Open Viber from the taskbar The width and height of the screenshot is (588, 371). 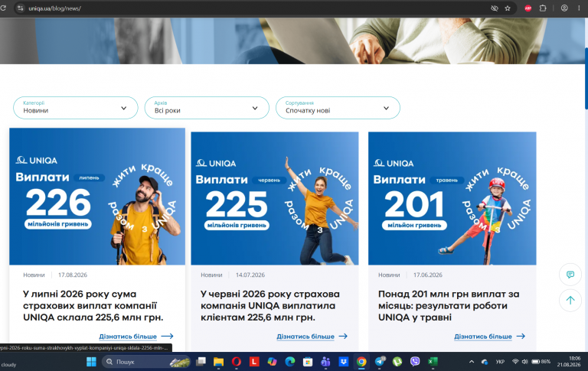click(415, 362)
